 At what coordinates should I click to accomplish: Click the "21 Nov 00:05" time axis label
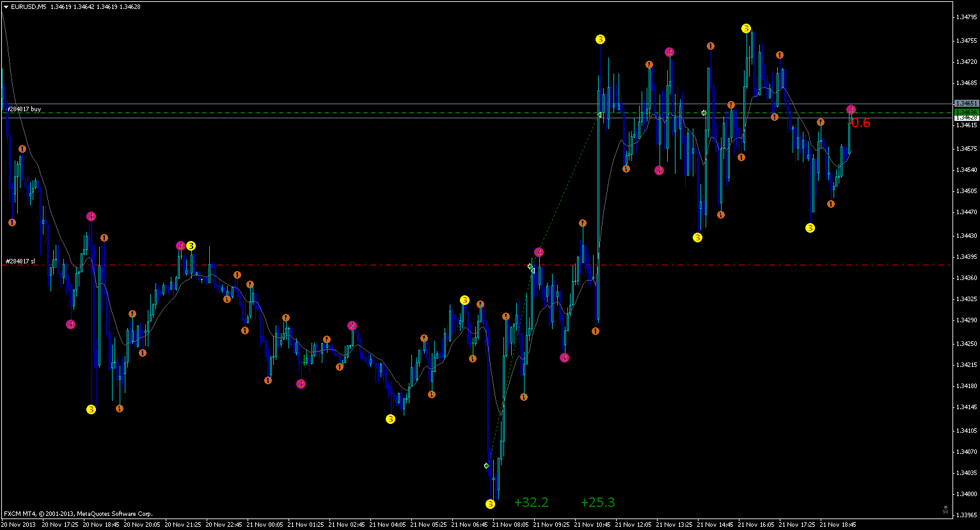tap(265, 525)
